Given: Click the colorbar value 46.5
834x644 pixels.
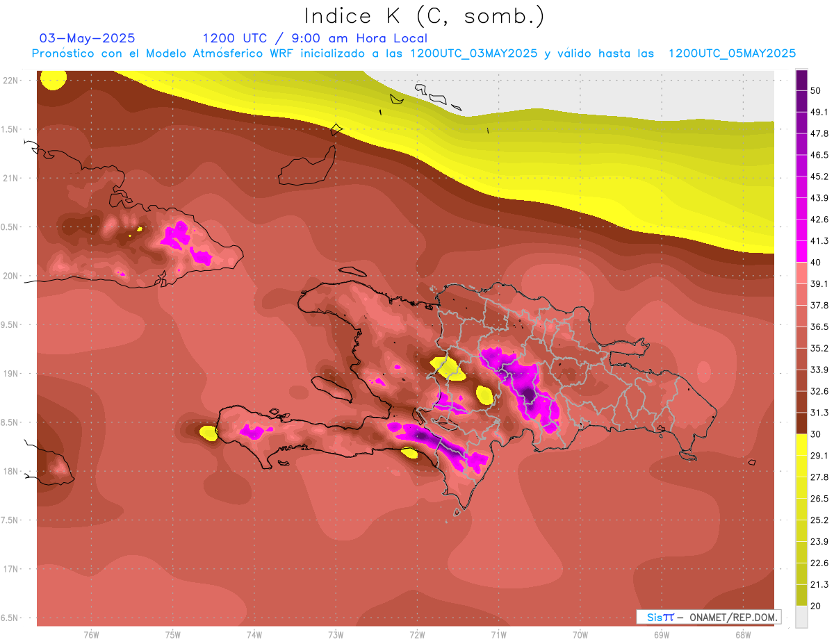Looking at the screenshot, I should coord(819,155).
